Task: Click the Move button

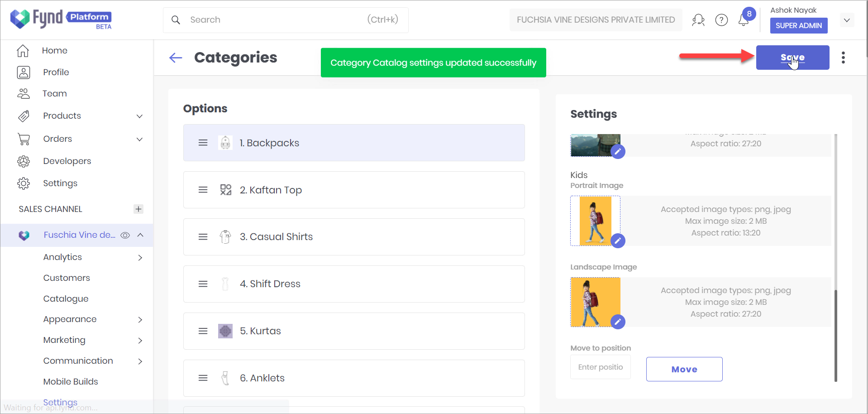Action: (684, 369)
